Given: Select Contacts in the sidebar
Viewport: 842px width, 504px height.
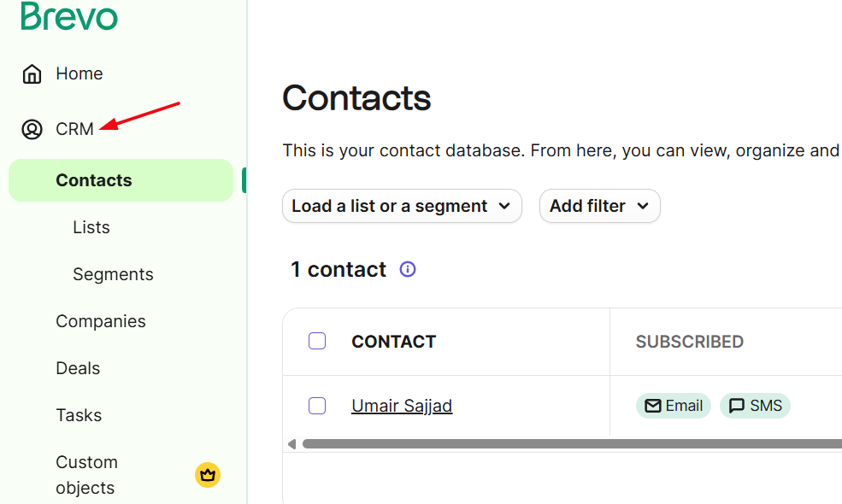Looking at the screenshot, I should coord(94,180).
